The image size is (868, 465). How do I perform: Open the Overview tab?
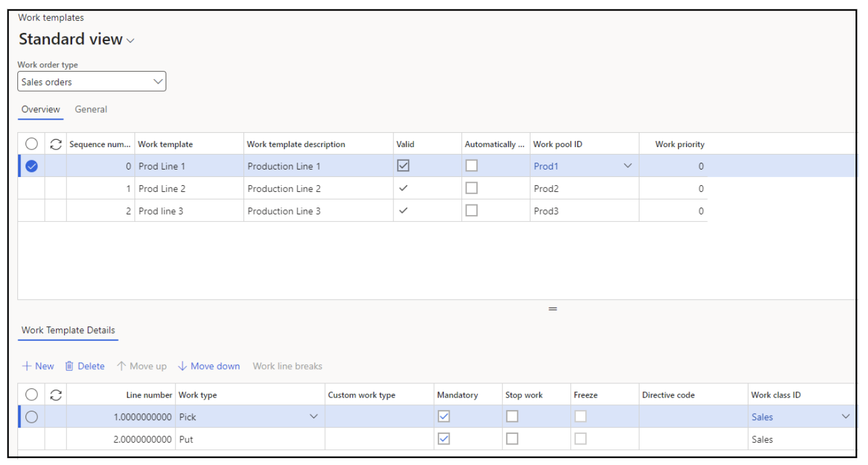pos(40,109)
